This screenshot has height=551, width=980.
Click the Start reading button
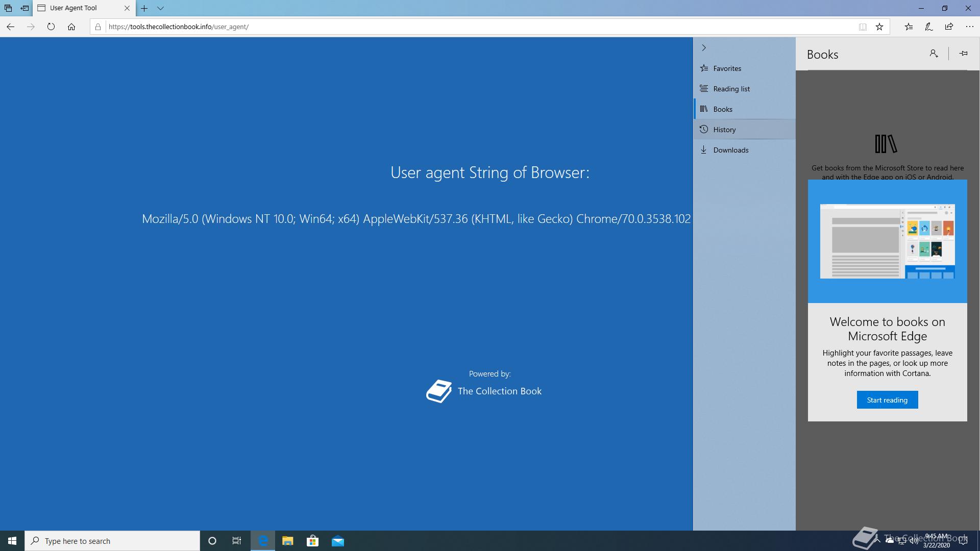pyautogui.click(x=887, y=400)
